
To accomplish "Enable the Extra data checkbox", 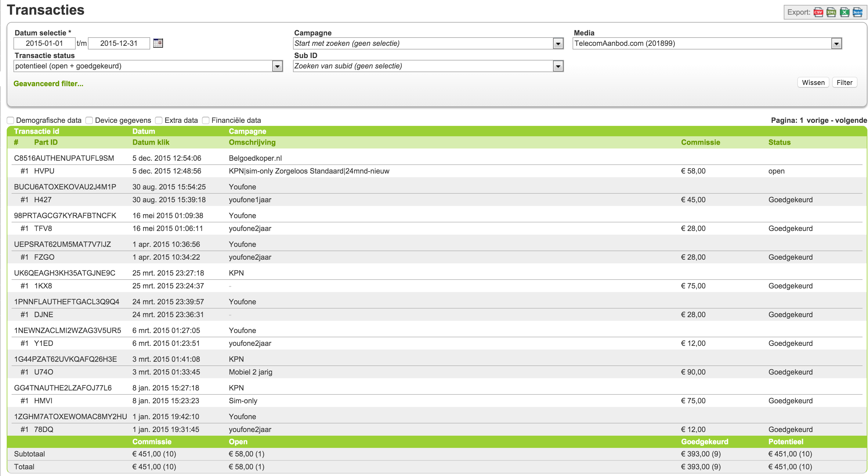I will [159, 120].
